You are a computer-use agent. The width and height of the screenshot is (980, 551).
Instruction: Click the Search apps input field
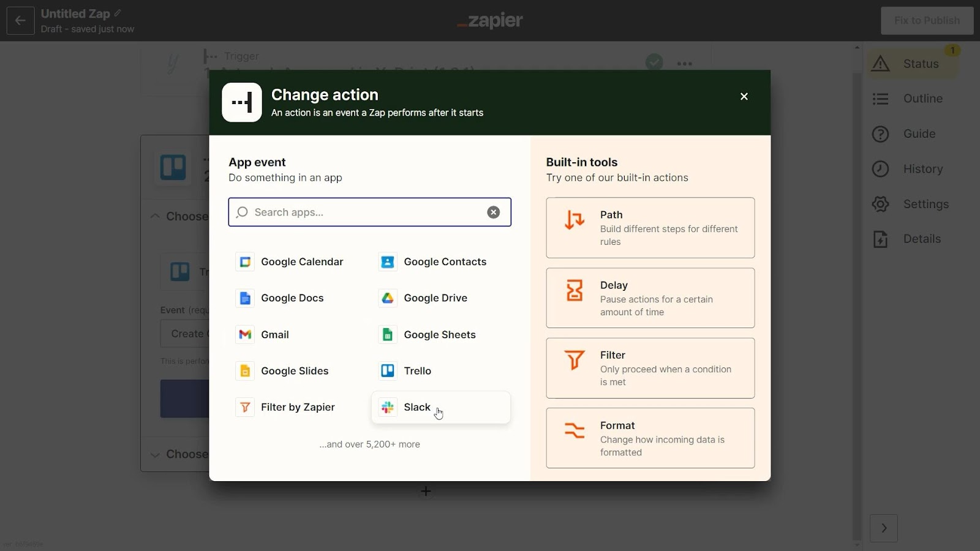(369, 212)
